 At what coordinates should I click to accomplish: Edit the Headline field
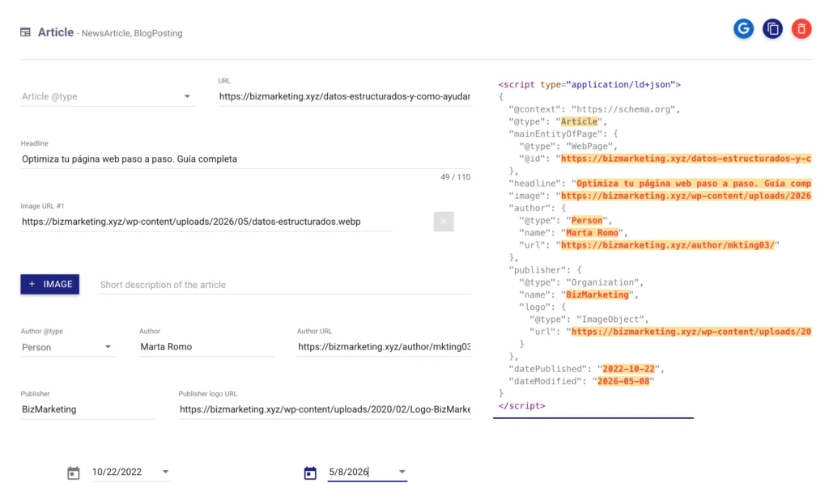[x=246, y=159]
